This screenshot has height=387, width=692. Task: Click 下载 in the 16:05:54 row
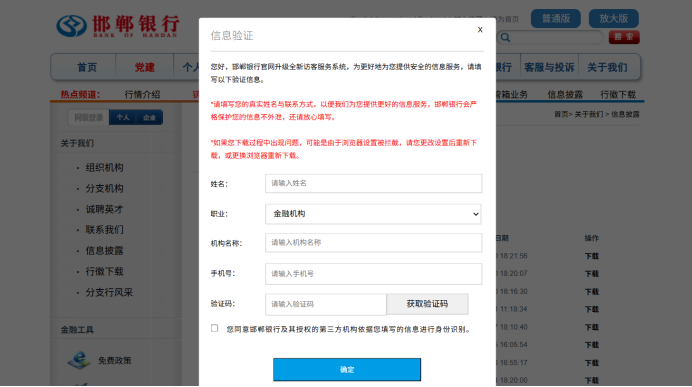(592, 345)
